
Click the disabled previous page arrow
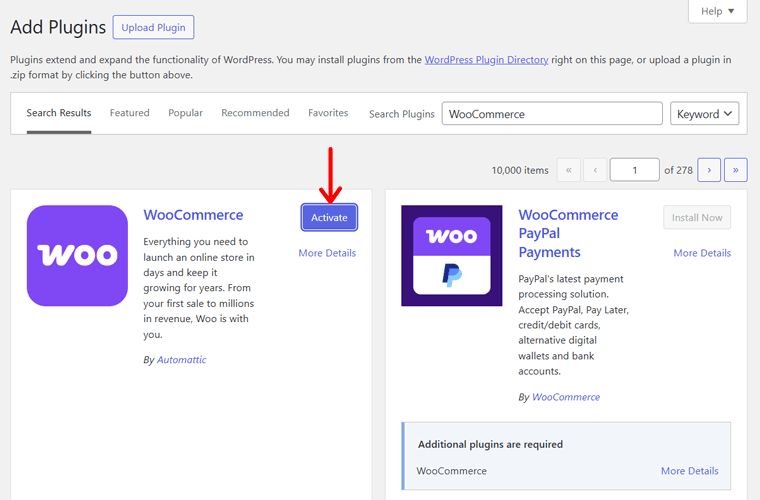[595, 170]
